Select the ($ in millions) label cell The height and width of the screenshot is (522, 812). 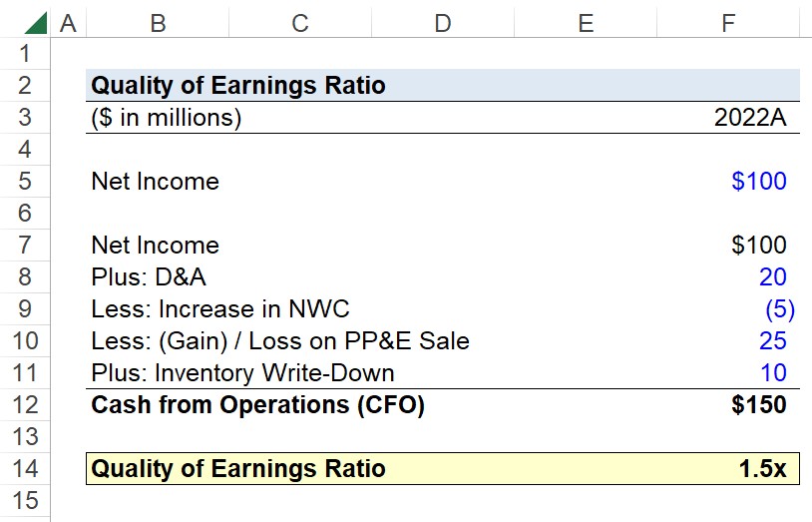tap(166, 118)
